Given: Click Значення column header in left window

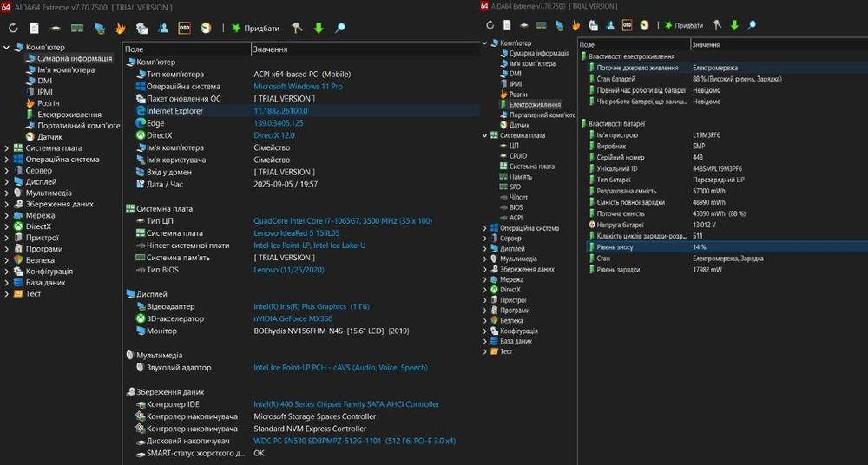Looking at the screenshot, I should tap(365, 49).
